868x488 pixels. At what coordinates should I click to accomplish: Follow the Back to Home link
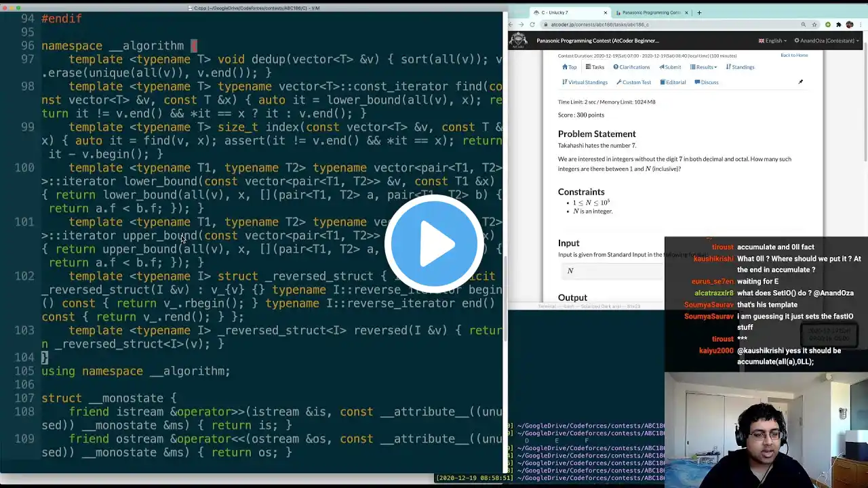click(794, 55)
